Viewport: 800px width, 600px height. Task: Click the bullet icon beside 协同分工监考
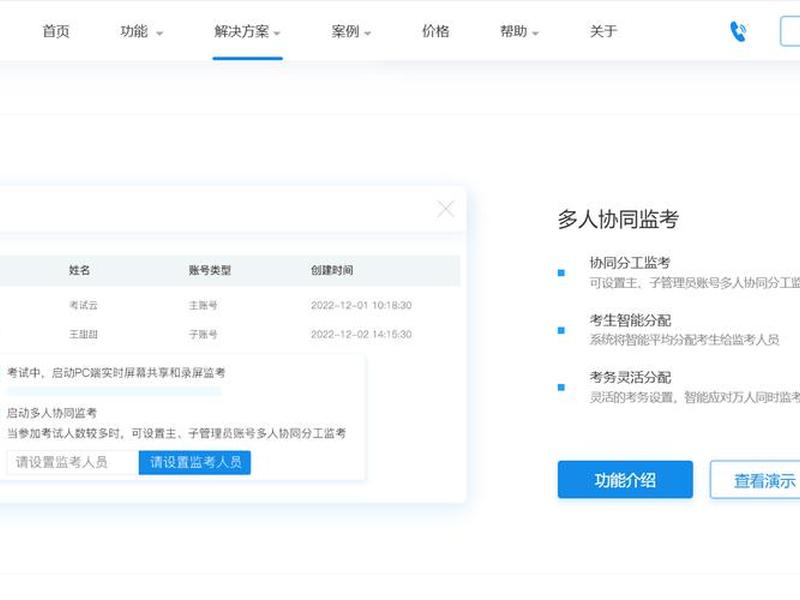pos(561,273)
